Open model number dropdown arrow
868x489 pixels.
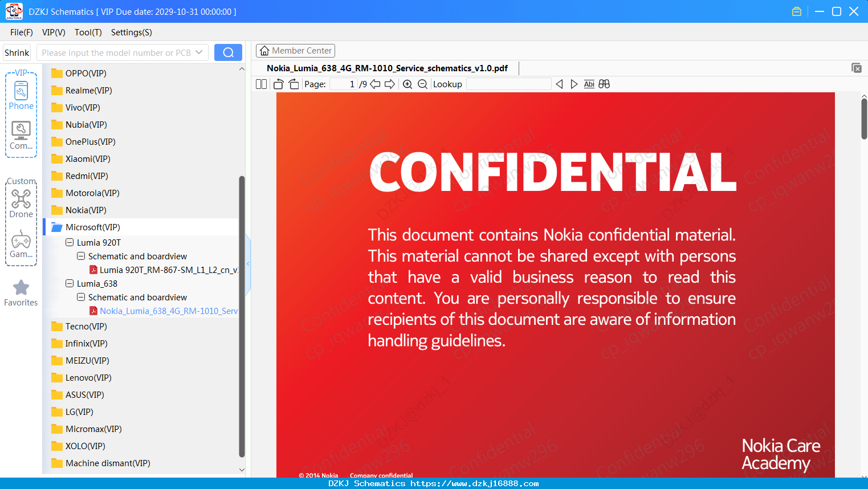point(199,52)
